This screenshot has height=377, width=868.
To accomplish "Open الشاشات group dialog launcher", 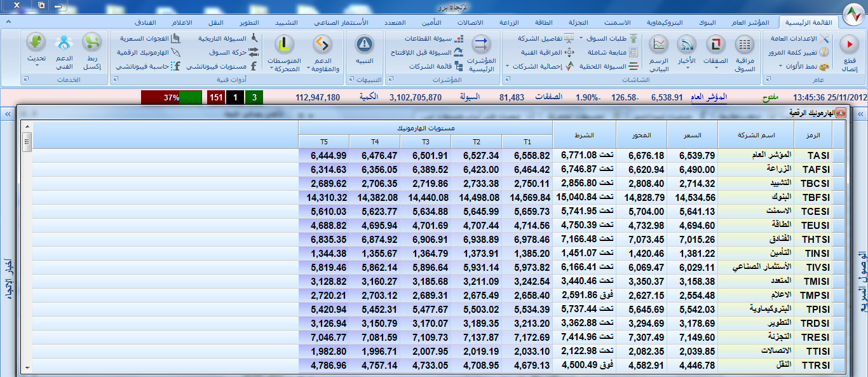I will coord(508,79).
